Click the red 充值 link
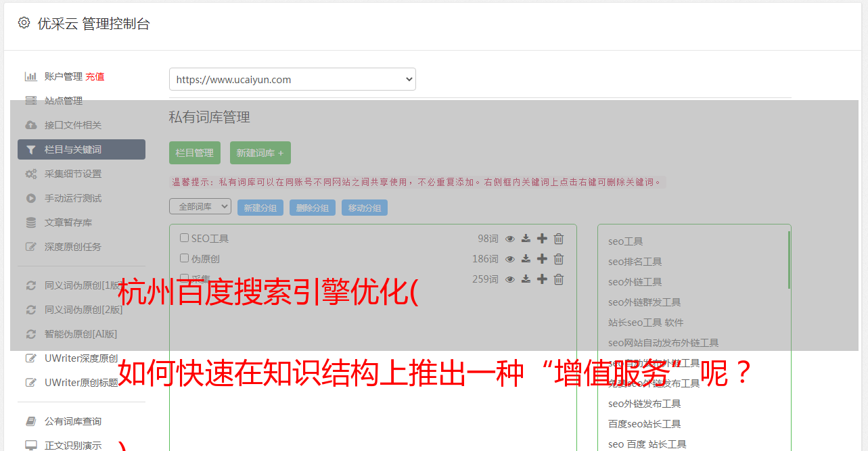This screenshot has height=451, width=868. (x=95, y=76)
